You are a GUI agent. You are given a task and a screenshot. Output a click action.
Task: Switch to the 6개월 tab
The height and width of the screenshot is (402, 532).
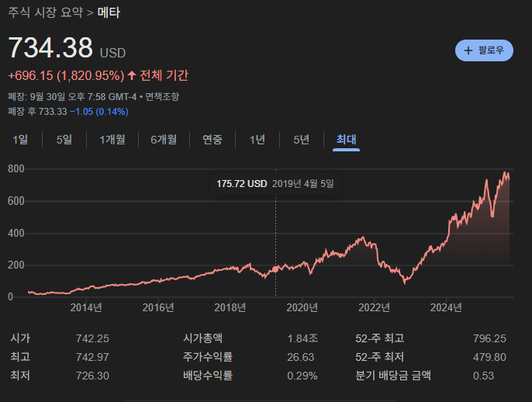coord(164,140)
